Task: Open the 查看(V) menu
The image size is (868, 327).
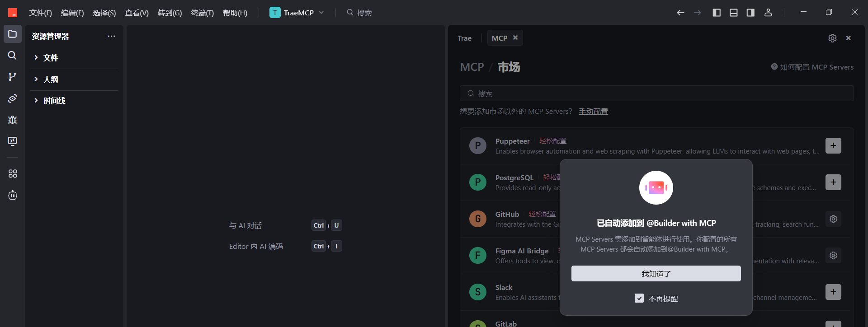Action: tap(137, 13)
